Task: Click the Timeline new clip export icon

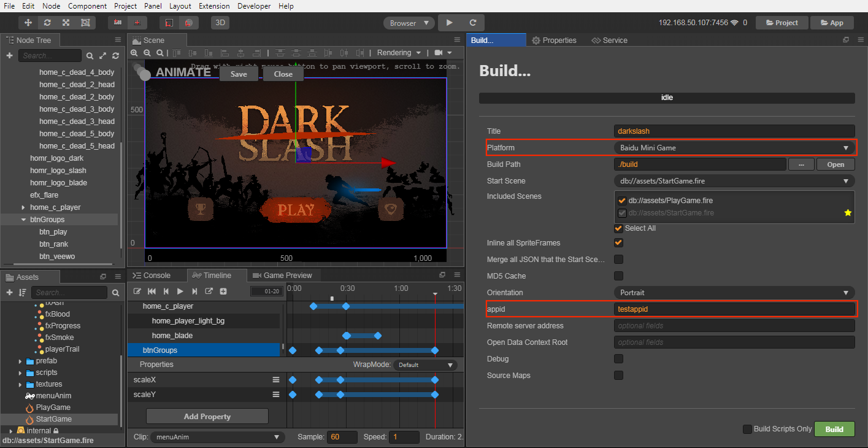Action: (x=209, y=292)
